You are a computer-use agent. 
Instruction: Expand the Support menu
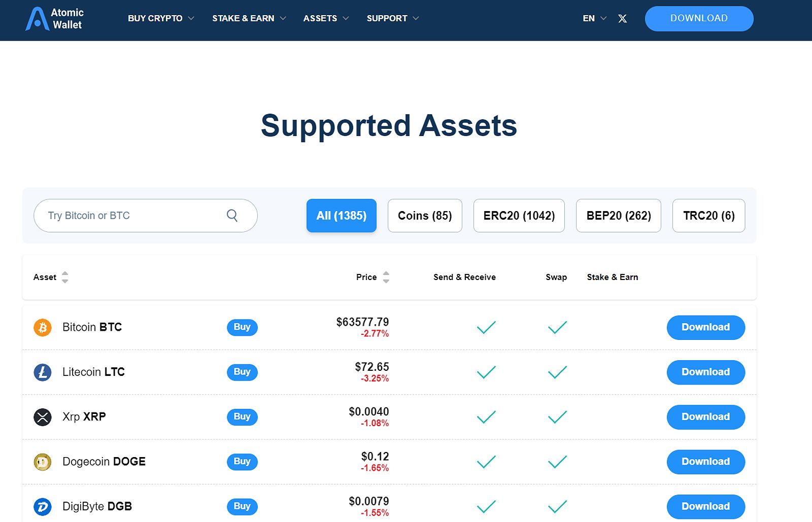[x=393, y=18]
